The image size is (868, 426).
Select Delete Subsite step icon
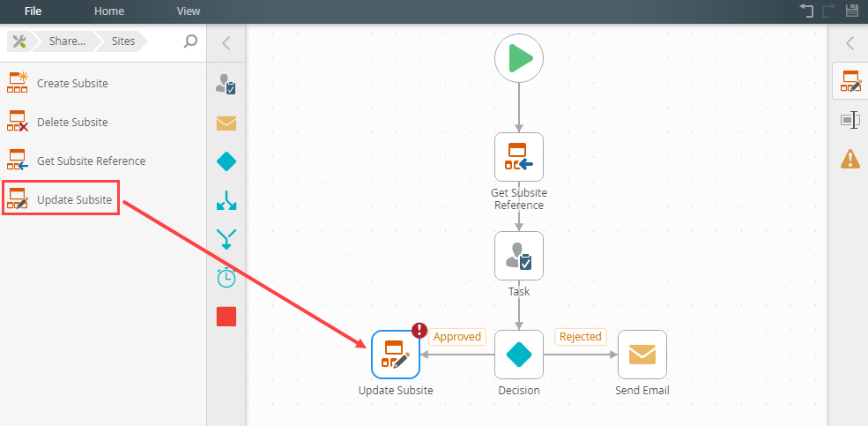click(x=17, y=122)
